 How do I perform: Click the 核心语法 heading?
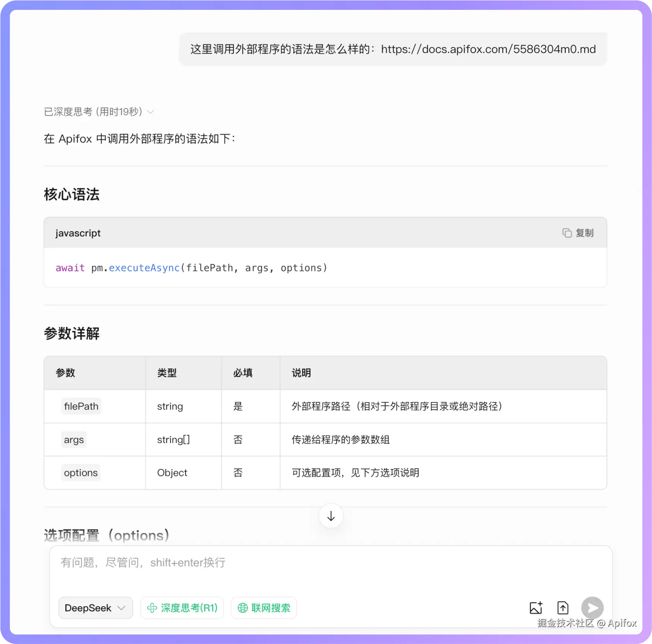(71, 194)
